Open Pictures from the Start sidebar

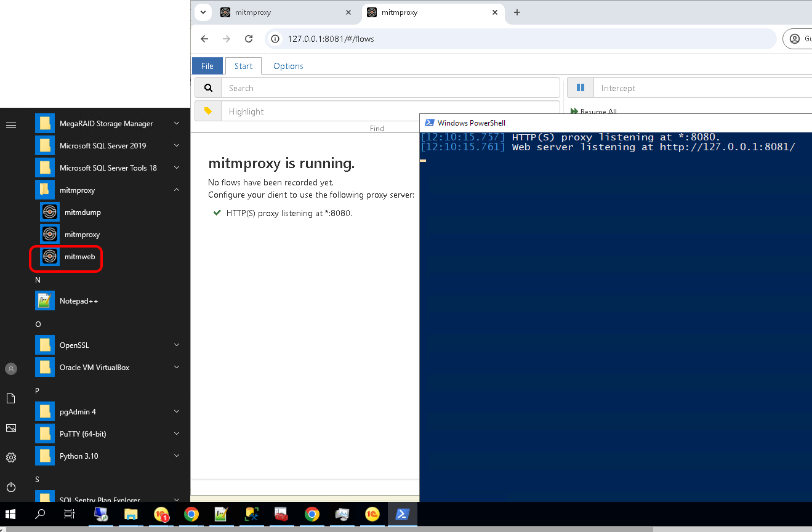click(11, 428)
